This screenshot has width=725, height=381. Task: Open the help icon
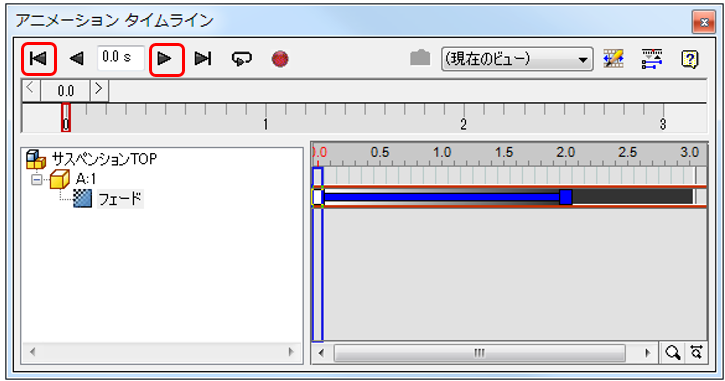690,59
